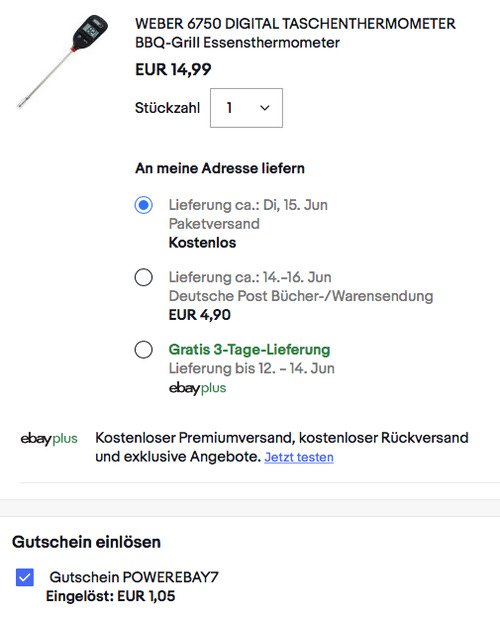Screen dimensions: 500x619
Task: Click the EUR 14,99 item price
Action: (173, 69)
